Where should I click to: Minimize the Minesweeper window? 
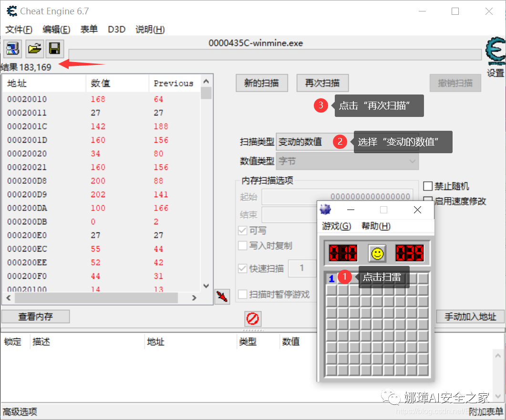[351, 210]
